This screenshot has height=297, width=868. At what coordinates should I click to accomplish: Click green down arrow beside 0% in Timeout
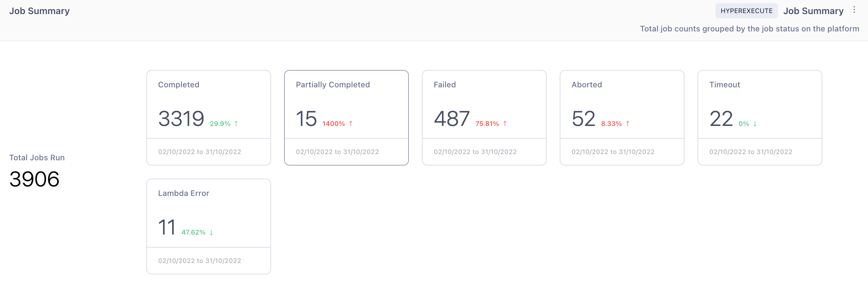click(755, 124)
